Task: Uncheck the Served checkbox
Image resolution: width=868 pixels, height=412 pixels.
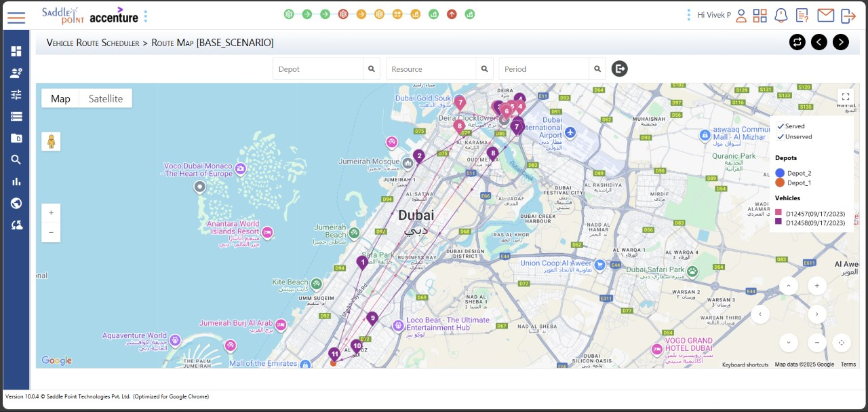Action: point(781,126)
